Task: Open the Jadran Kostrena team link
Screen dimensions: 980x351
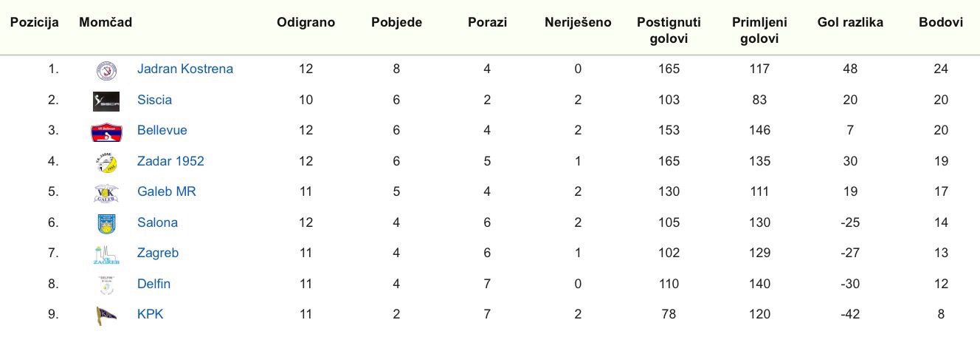Action: (184, 69)
